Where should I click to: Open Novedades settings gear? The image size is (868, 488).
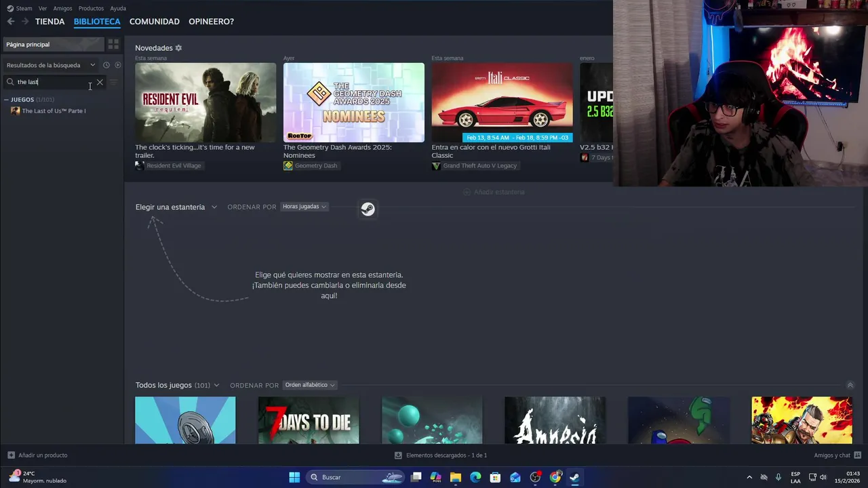[178, 48]
